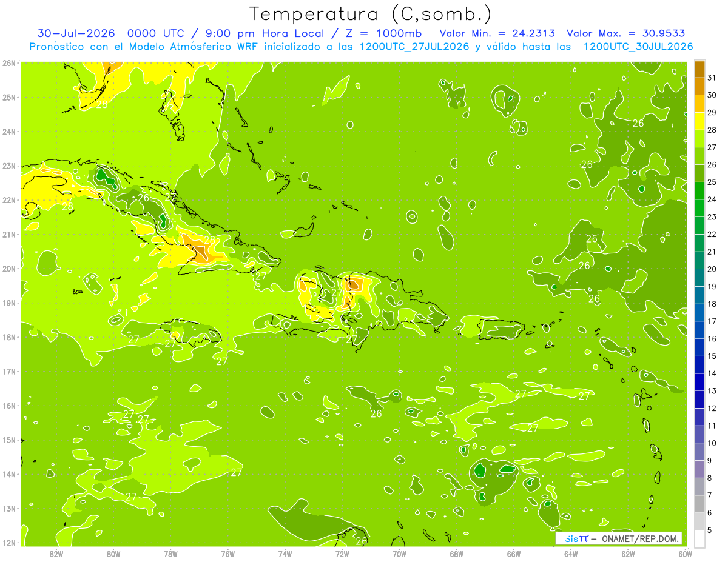Click the "1200UTC_27JUL2026" initialization time

tap(414, 47)
